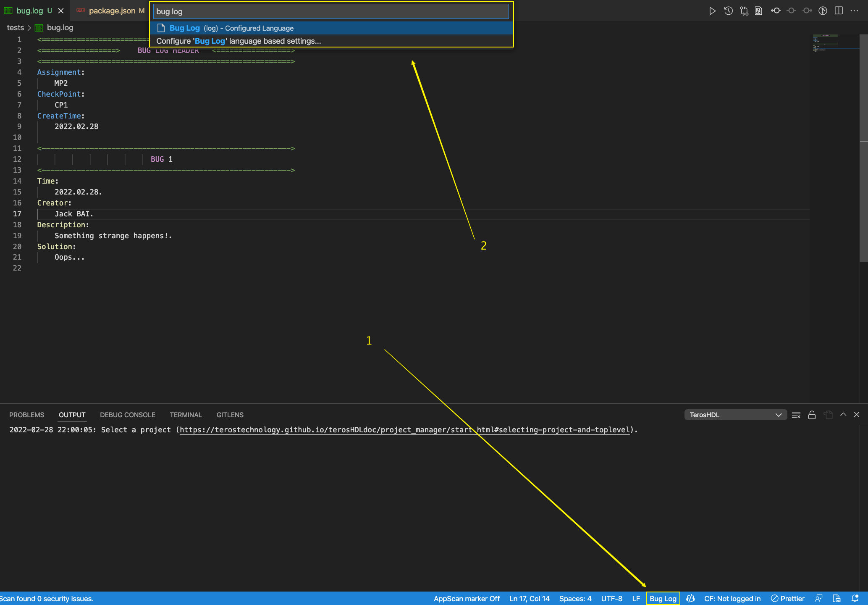Screen dimensions: 868x605
Task: Click Bug Log language mode in status bar
Action: point(663,599)
